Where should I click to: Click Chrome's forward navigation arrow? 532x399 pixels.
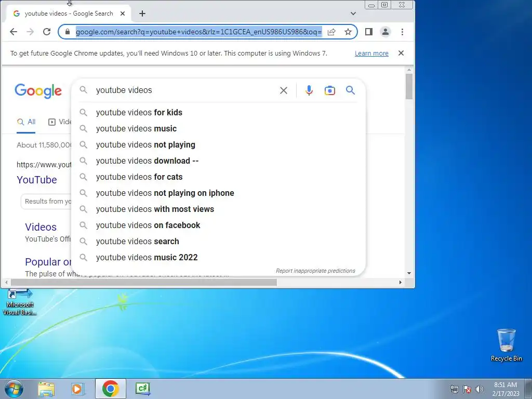(x=30, y=32)
